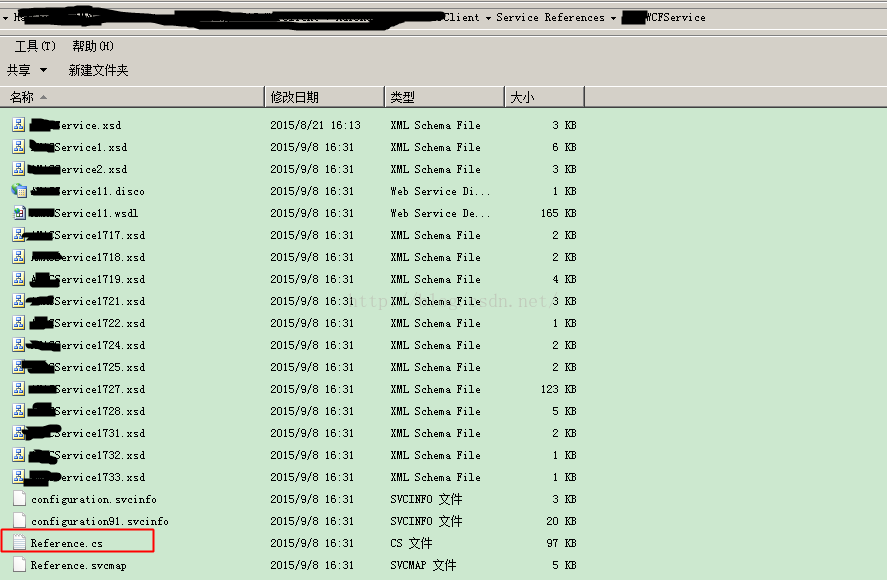Click the 新建文件夹 button

pos(98,70)
